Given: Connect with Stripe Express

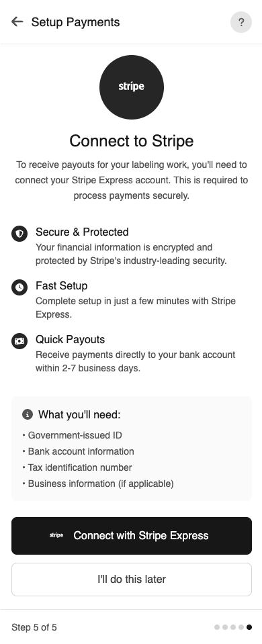Looking at the screenshot, I should [x=132, y=536].
